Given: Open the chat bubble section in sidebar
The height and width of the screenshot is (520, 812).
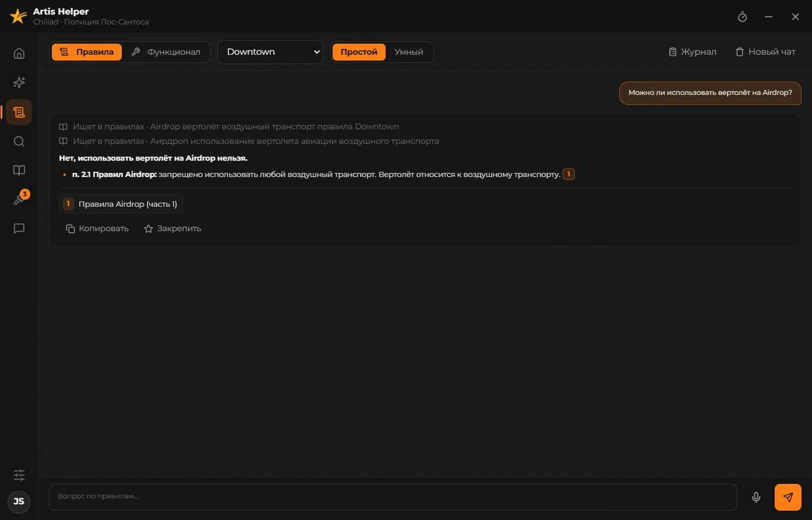Looking at the screenshot, I should 19,229.
